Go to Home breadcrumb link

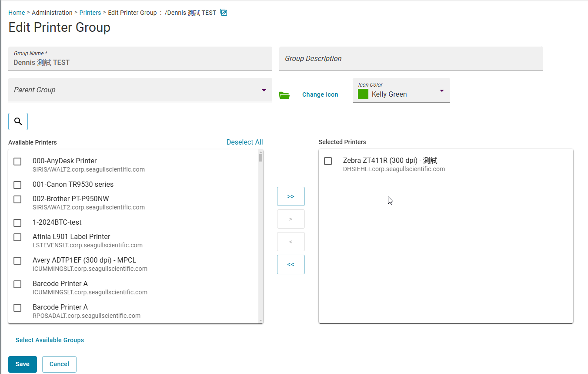pos(17,13)
